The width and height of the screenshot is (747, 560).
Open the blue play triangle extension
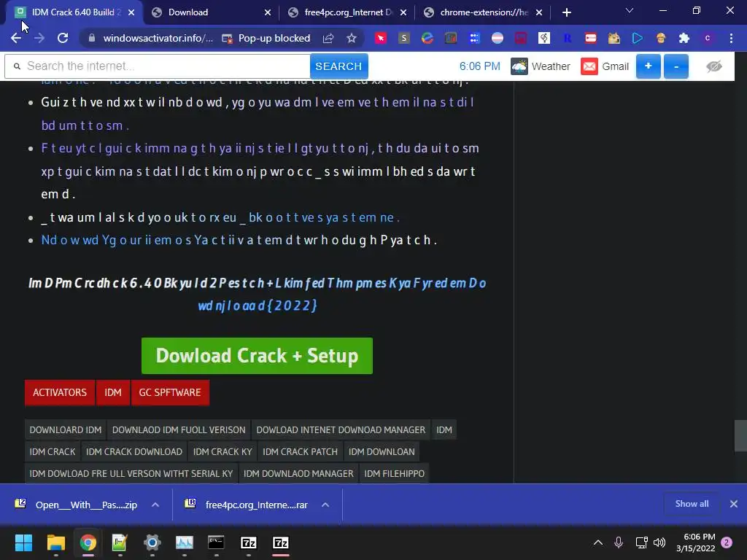coord(638,38)
